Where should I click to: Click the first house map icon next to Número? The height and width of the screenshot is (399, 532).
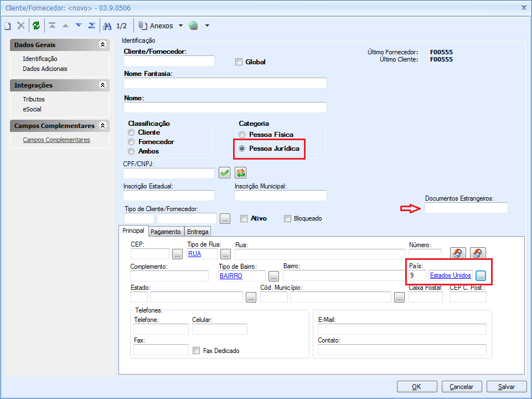pos(458,253)
